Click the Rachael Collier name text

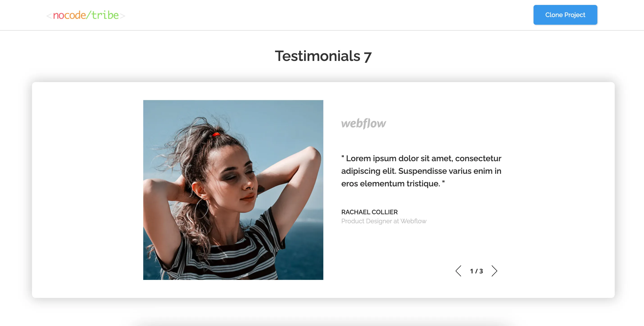coord(369,212)
